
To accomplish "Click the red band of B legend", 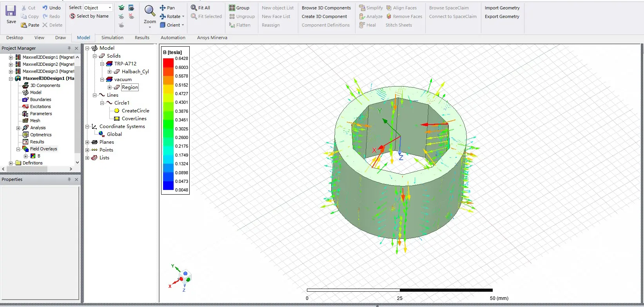I will point(168,63).
